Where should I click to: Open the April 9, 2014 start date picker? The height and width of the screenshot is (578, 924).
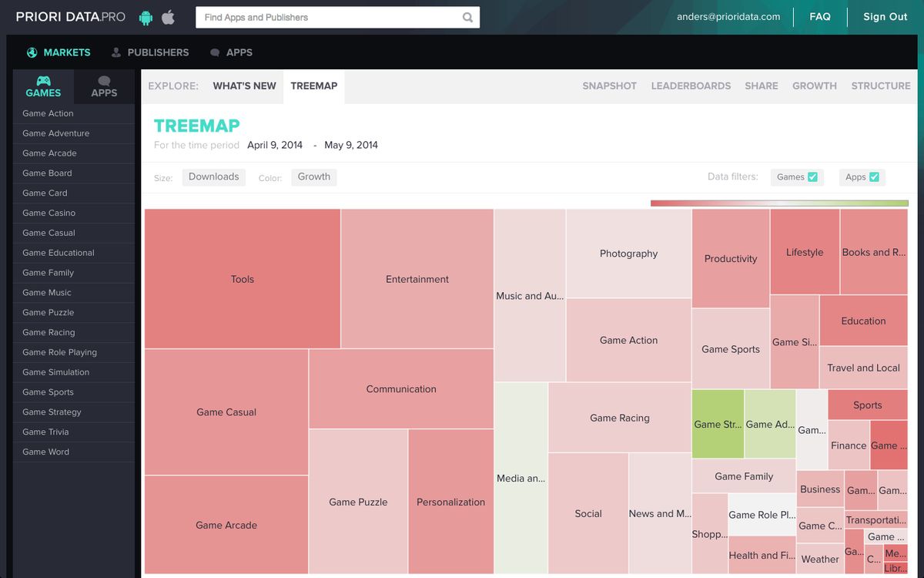coord(275,145)
